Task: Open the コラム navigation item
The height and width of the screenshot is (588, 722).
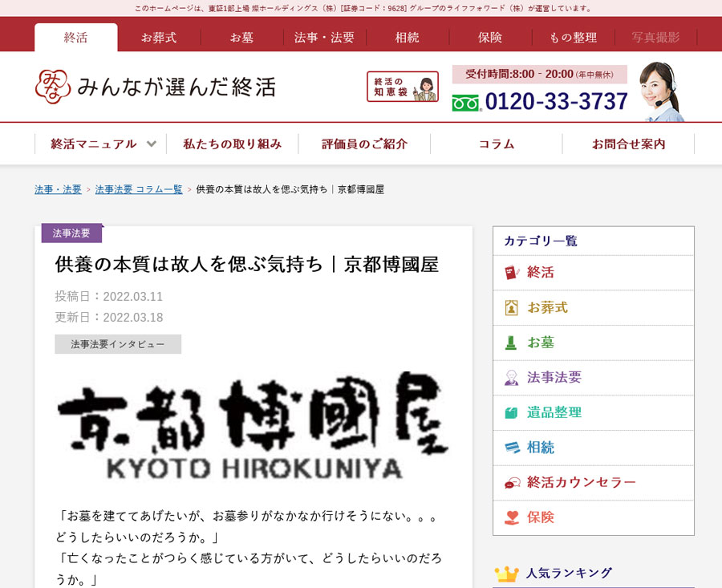Action: click(497, 144)
